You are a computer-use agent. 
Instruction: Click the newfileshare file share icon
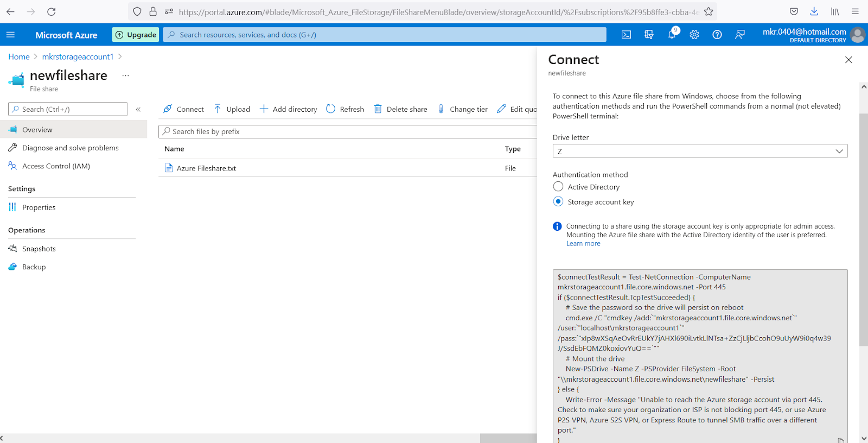(17, 80)
